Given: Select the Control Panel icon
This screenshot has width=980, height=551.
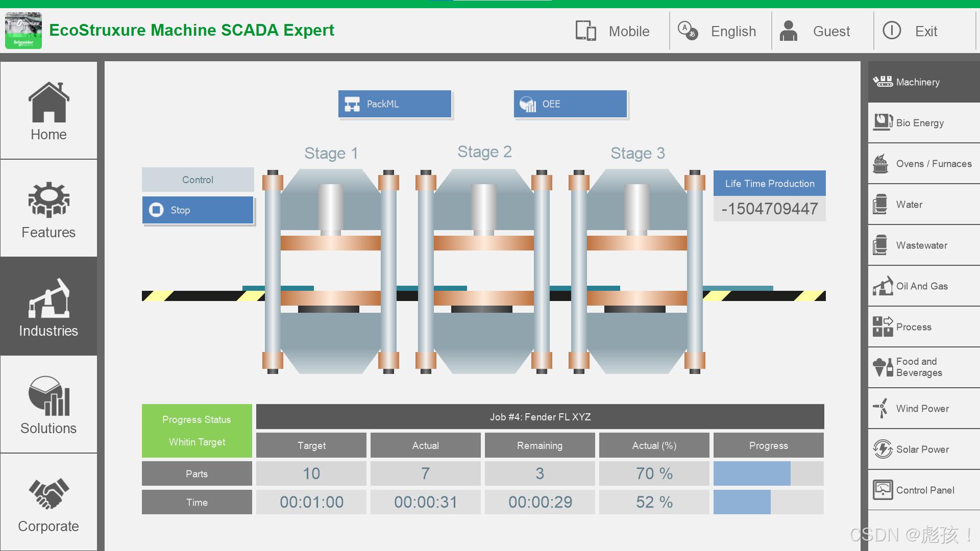Looking at the screenshot, I should 883,490.
